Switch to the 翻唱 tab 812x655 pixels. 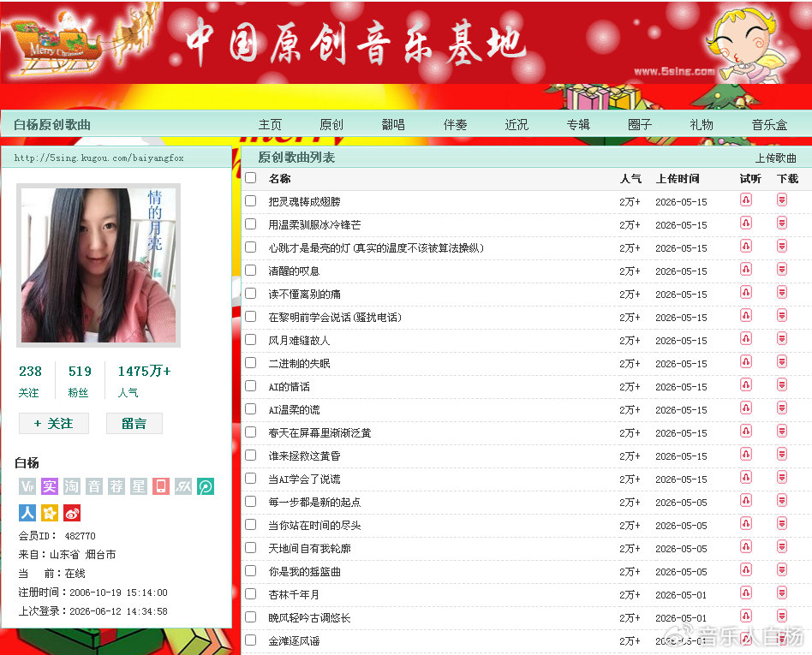[393, 125]
